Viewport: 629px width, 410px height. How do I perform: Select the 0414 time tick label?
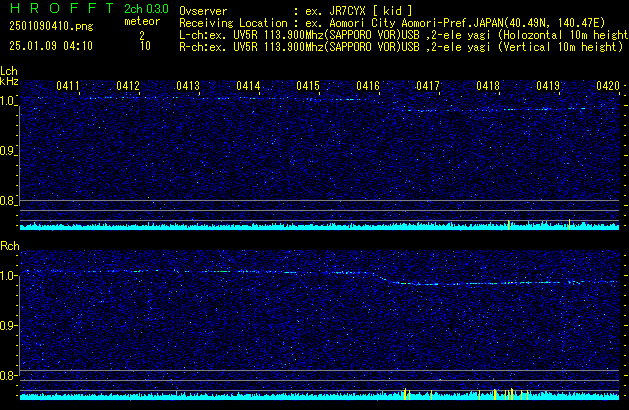248,86
